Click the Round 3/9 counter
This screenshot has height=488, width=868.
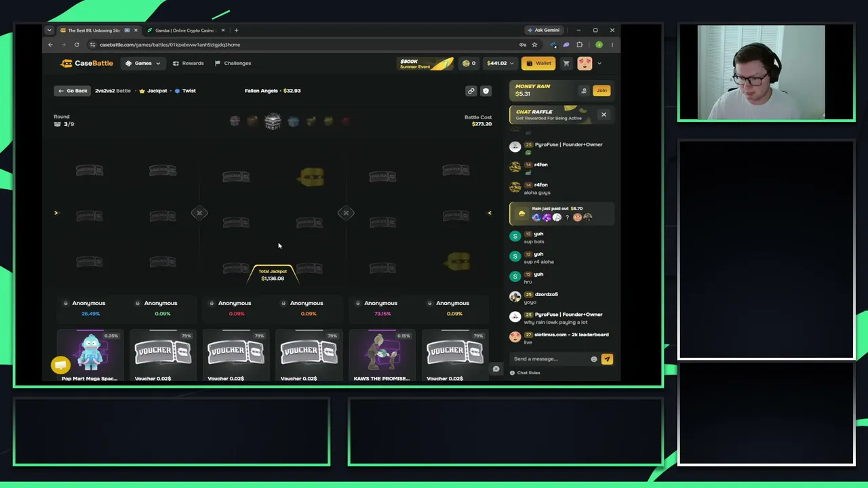64,121
